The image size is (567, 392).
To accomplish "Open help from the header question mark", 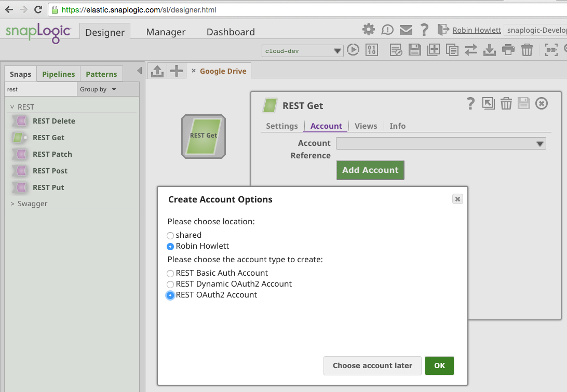I will [x=425, y=29].
